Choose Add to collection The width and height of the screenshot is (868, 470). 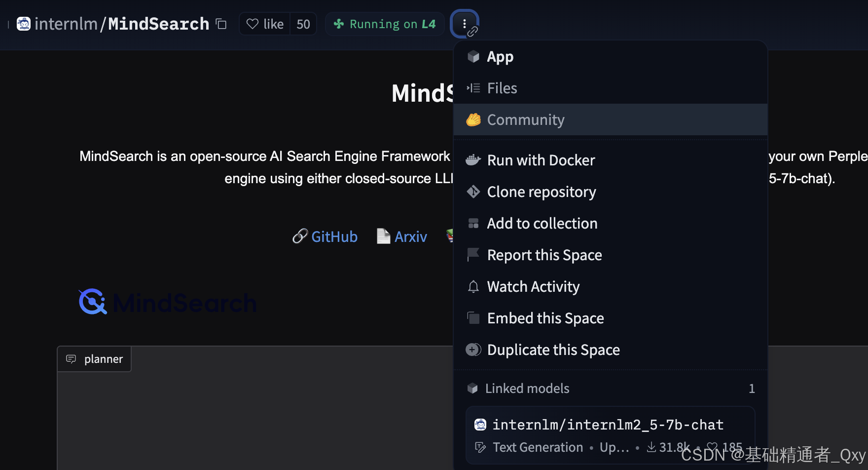click(610, 223)
